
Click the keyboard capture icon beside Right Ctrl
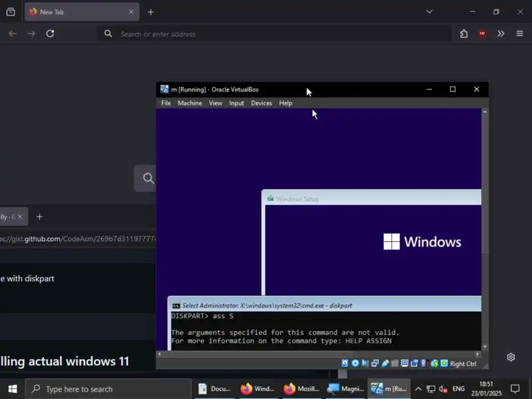[x=444, y=363]
